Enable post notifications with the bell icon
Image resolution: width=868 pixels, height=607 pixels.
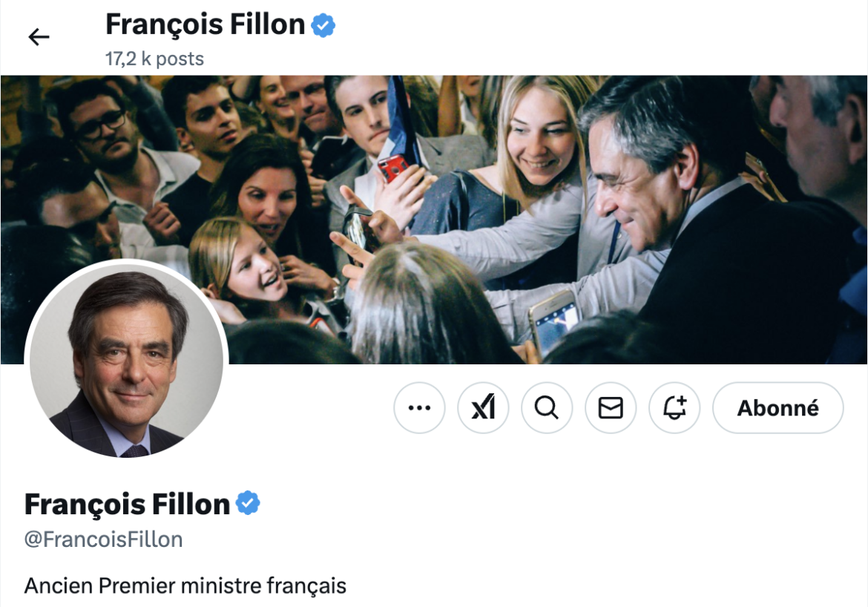[x=674, y=407]
